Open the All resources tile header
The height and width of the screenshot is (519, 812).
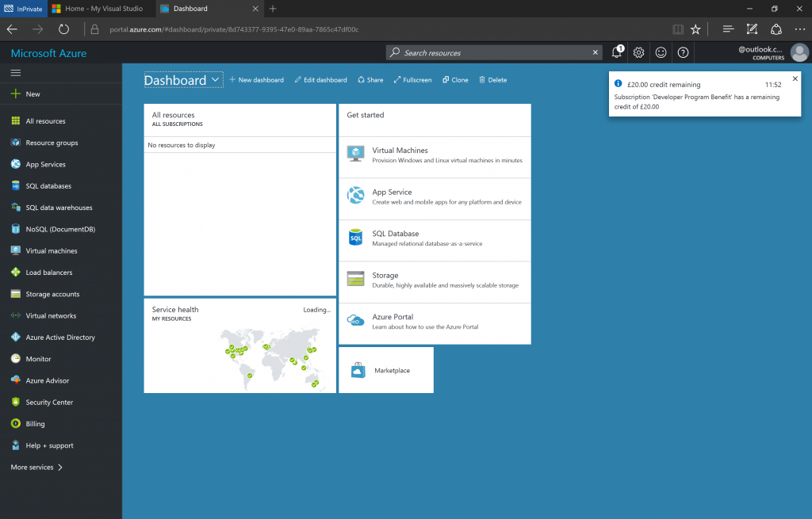(x=240, y=120)
